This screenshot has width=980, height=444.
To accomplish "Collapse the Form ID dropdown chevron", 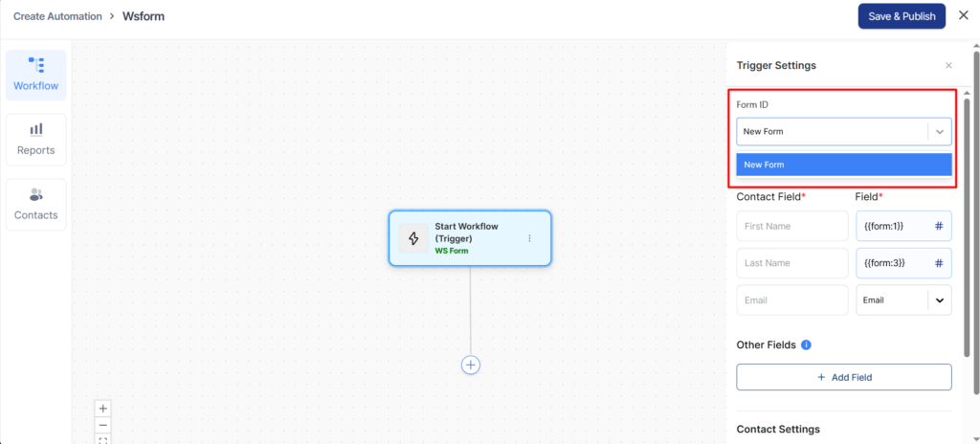I will pyautogui.click(x=940, y=131).
